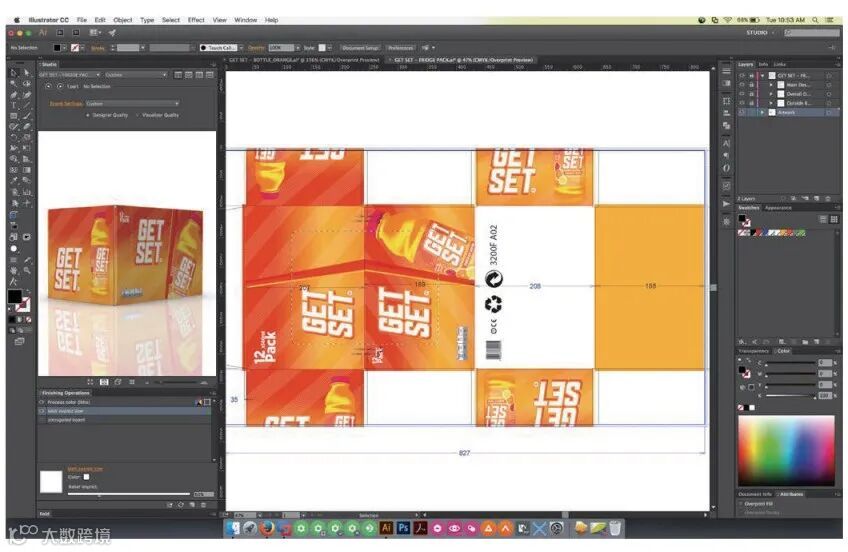This screenshot has width=848, height=552.
Task: Select the Direct Selection (white arrow) tool
Action: click(26, 72)
